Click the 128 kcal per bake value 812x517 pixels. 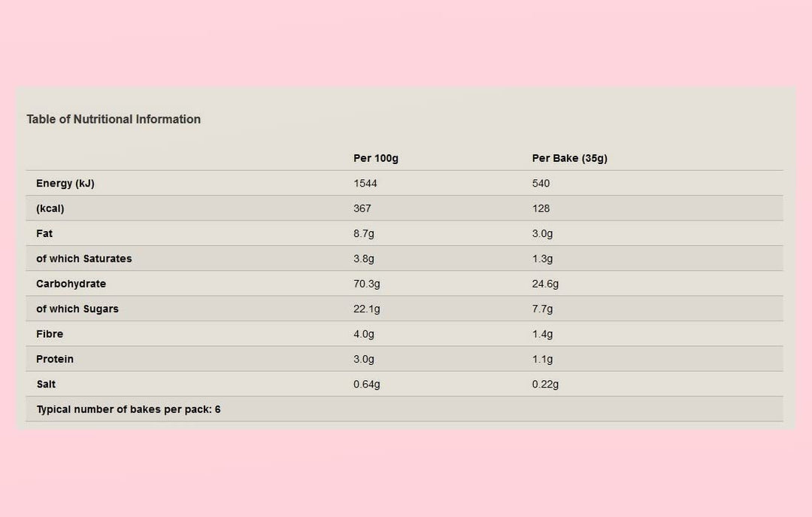(541, 208)
